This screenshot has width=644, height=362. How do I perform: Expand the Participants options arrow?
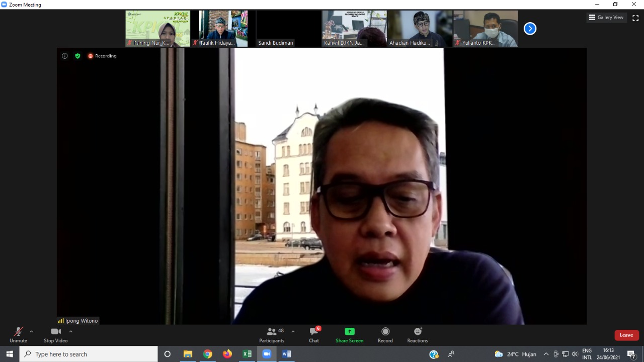(293, 331)
